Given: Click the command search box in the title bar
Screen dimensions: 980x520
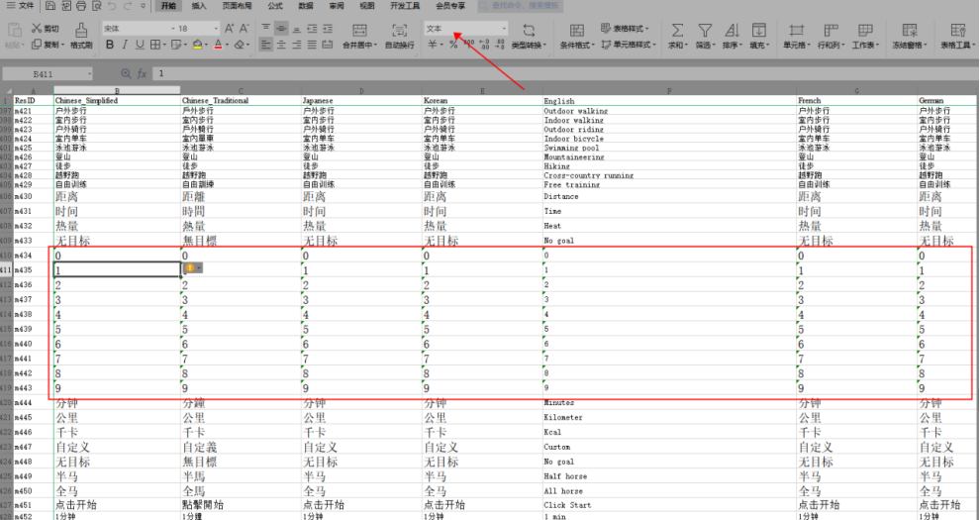Looking at the screenshot, I should 520,6.
